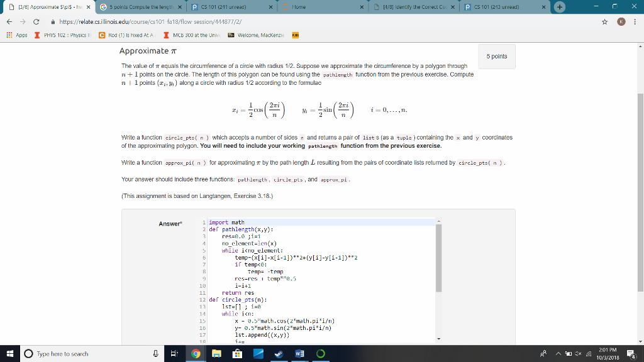This screenshot has width=644, height=362.
Task: Click the Task View icon
Action: pos(174,354)
